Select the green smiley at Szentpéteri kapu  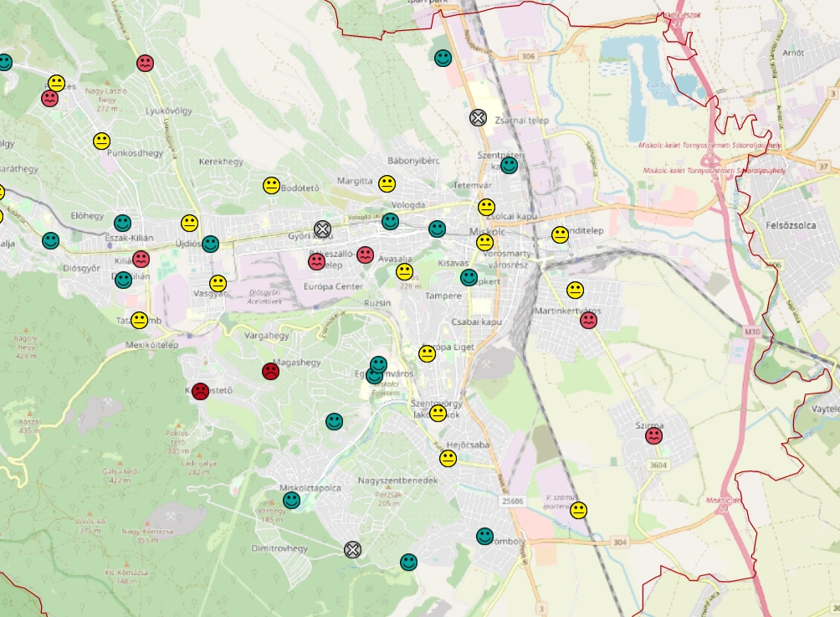509,165
